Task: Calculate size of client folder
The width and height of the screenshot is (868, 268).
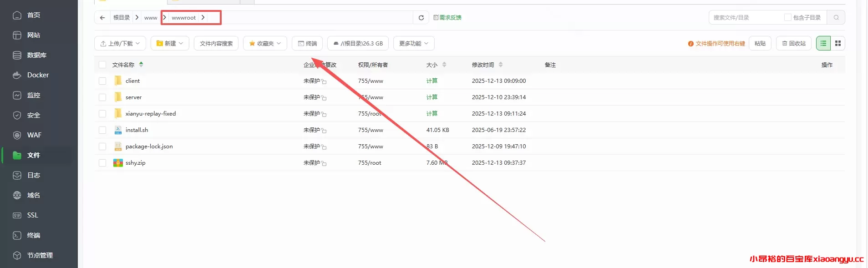Action: (x=432, y=81)
